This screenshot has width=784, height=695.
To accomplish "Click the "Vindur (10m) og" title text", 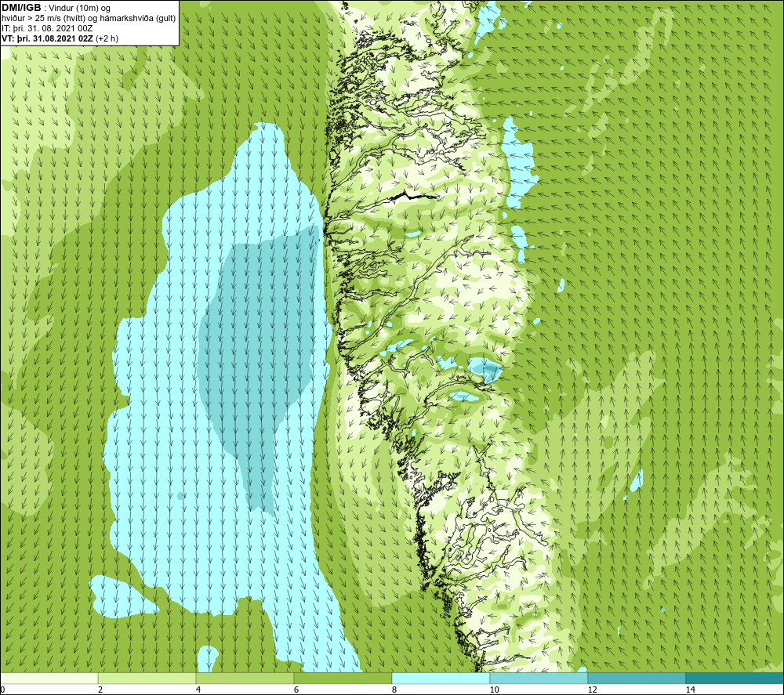I will pos(79,9).
